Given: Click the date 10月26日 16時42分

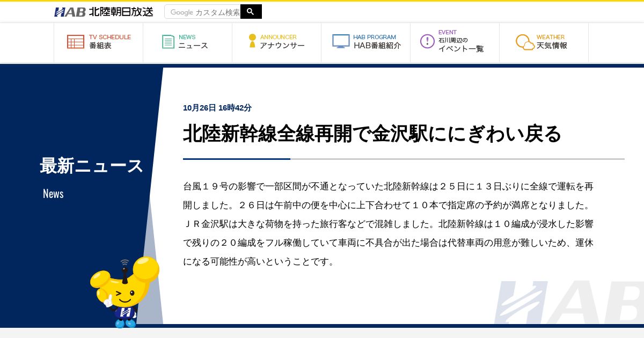Looking at the screenshot, I should tap(217, 108).
